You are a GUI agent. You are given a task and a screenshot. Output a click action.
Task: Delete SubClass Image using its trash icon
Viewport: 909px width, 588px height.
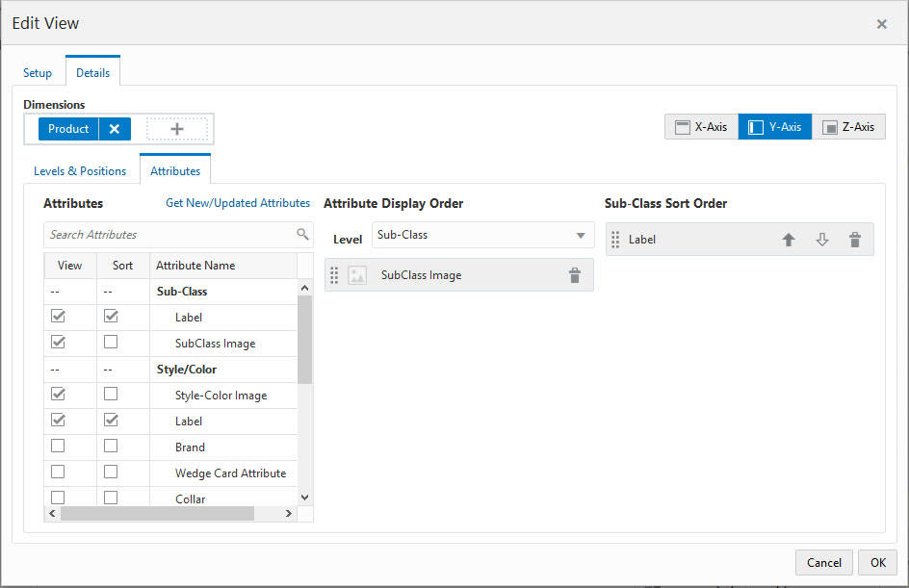pyautogui.click(x=575, y=274)
